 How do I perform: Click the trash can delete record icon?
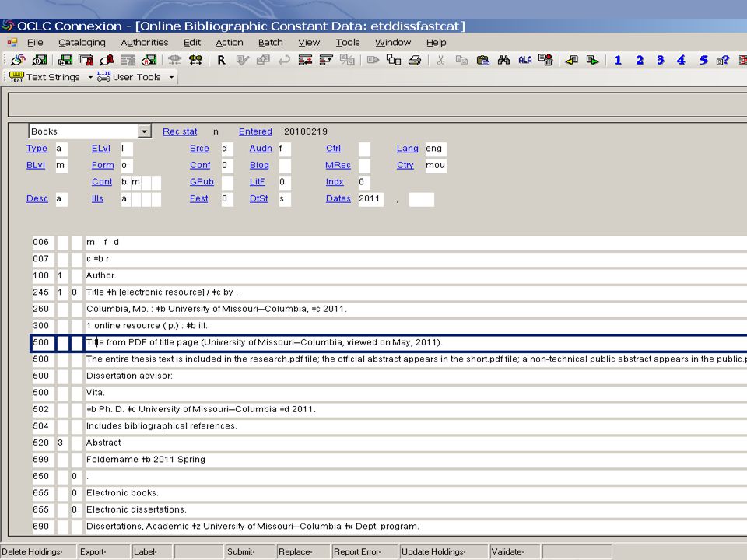tap(546, 60)
